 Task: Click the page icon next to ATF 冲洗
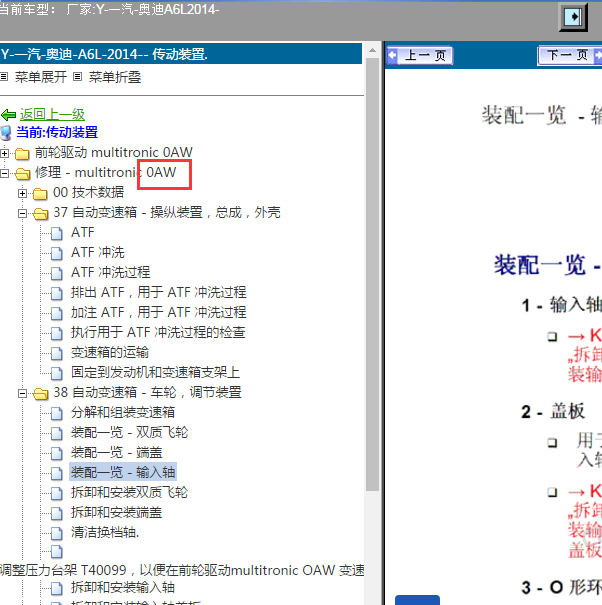click(57, 253)
